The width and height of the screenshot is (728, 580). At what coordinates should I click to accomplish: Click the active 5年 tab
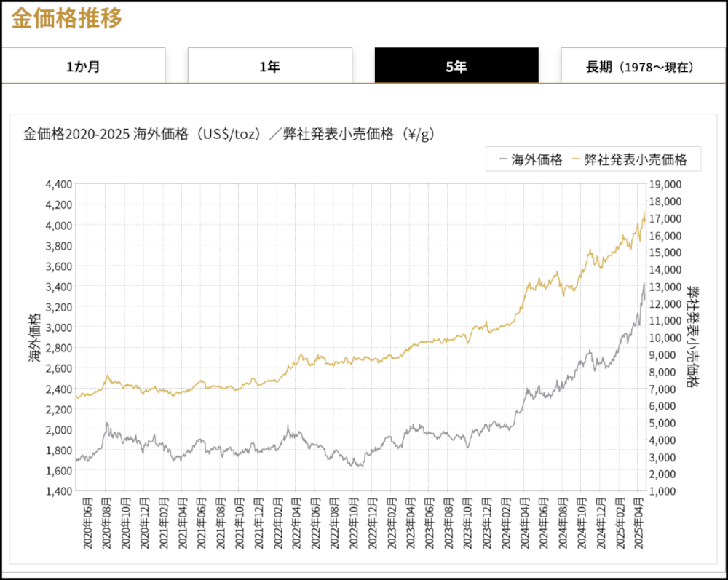[456, 66]
